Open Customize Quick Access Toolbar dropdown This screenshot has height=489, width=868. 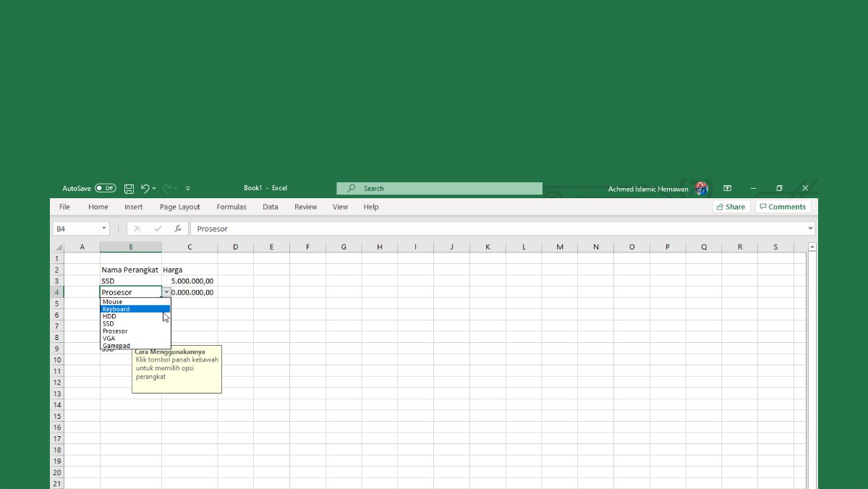[188, 188]
